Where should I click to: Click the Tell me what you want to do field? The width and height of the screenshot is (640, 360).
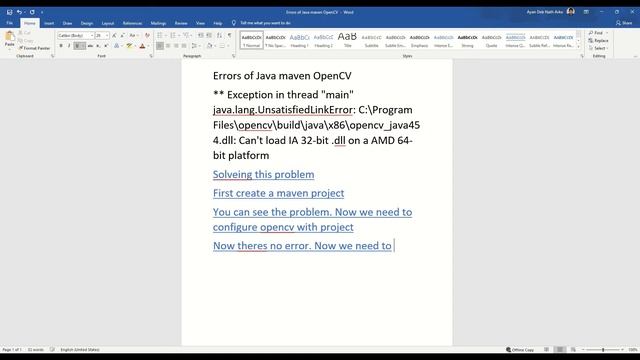(x=265, y=23)
